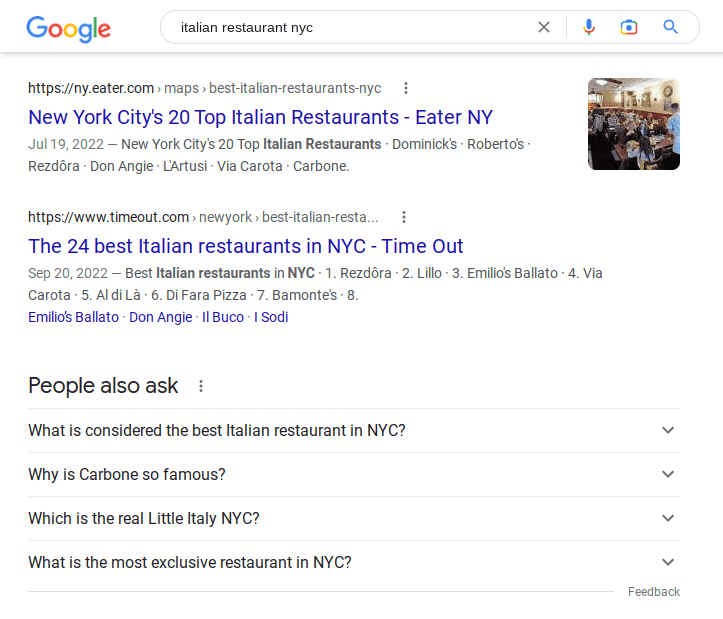Open search by image camera icon
Image resolution: width=723 pixels, height=619 pixels.
[629, 27]
